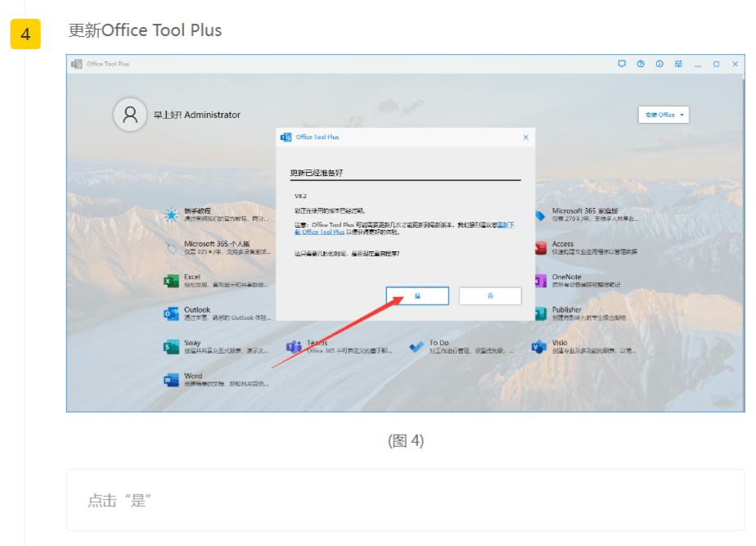Click the 更新Office Tool Plus step heading
Screen dimensions: 756x546
tap(145, 30)
